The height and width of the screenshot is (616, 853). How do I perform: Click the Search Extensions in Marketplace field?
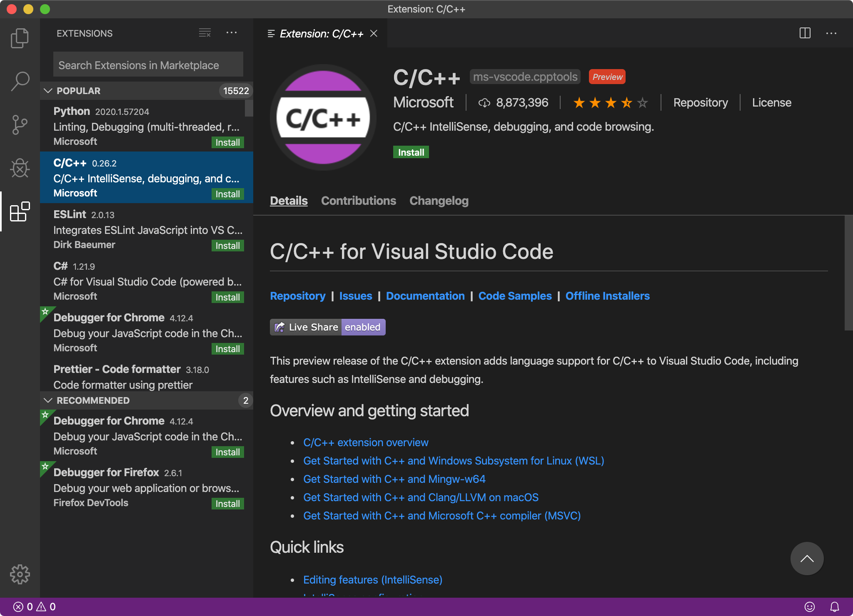pos(148,65)
